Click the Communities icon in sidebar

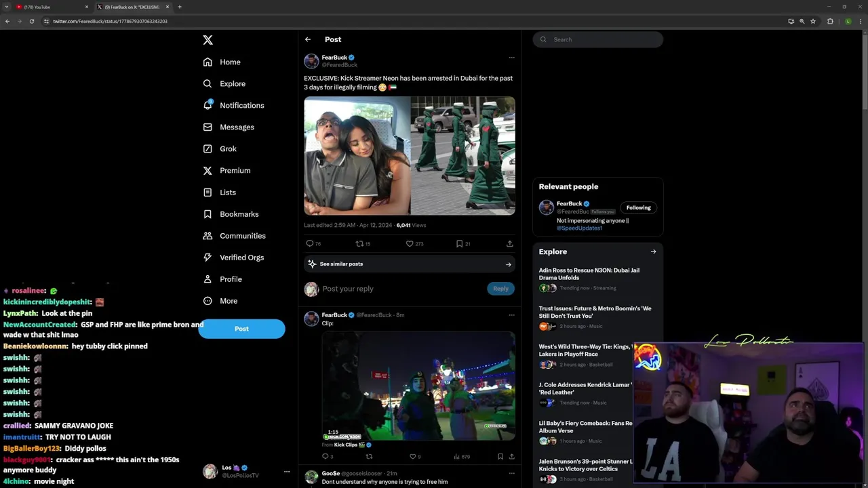[208, 236]
